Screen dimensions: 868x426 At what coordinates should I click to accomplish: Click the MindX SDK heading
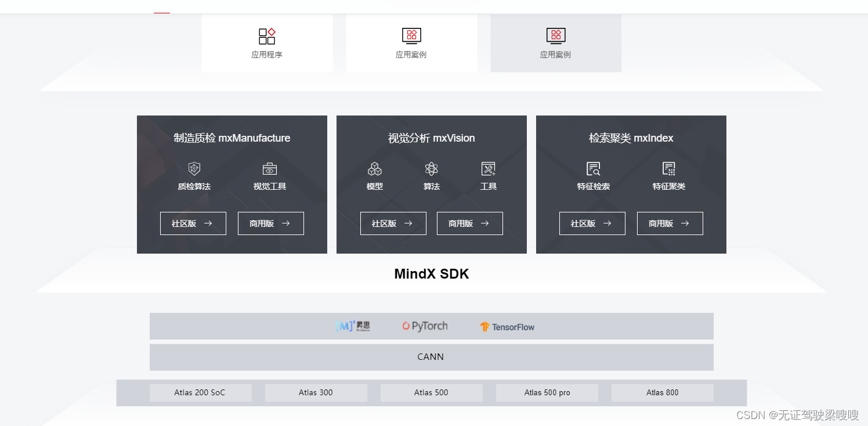(432, 274)
